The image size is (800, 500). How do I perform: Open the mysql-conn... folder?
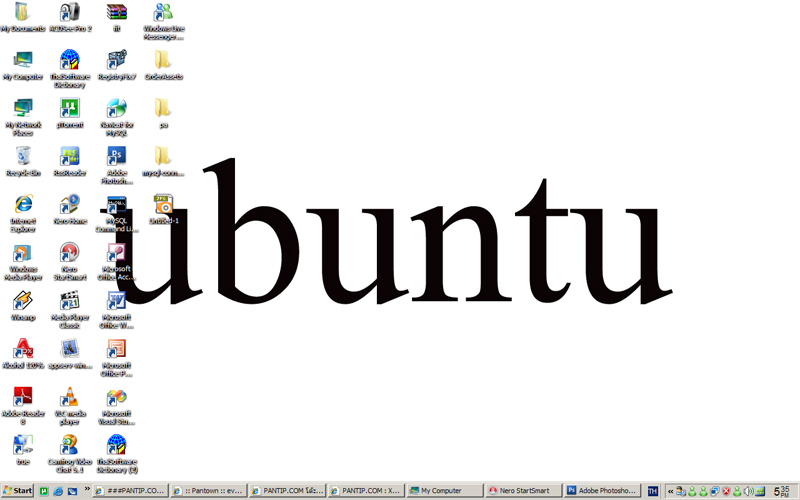click(x=164, y=161)
